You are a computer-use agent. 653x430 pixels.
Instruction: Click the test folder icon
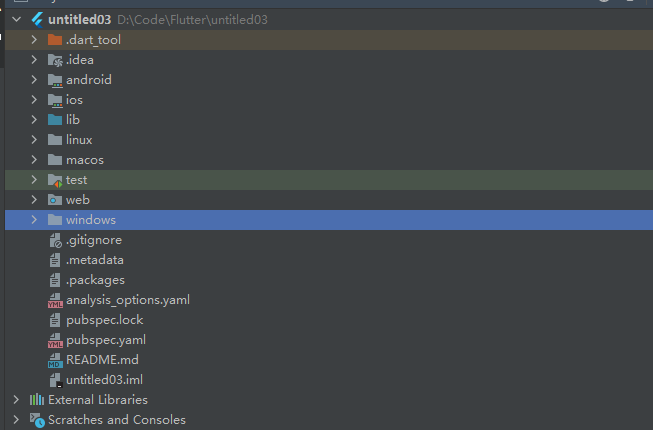pos(55,180)
